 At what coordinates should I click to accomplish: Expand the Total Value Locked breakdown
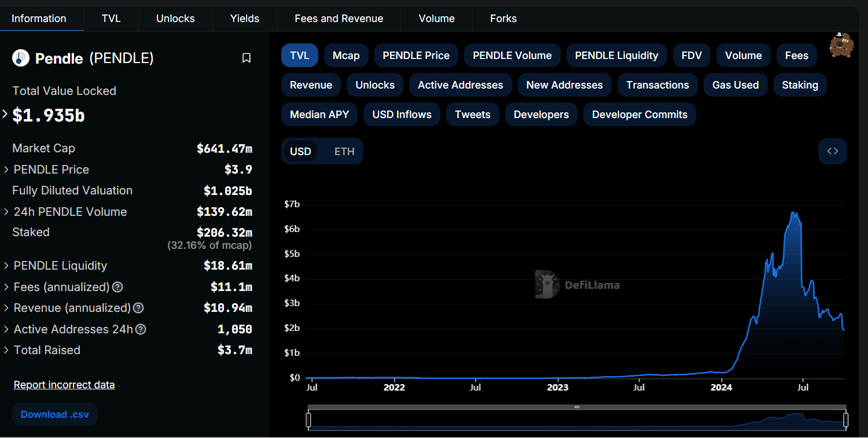[5, 114]
